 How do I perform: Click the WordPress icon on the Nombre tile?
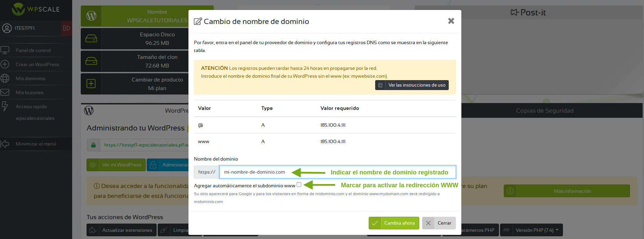click(x=91, y=16)
